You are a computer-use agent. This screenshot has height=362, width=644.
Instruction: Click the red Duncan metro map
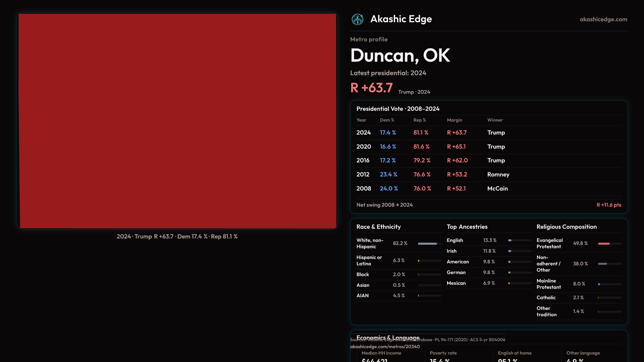[177, 121]
